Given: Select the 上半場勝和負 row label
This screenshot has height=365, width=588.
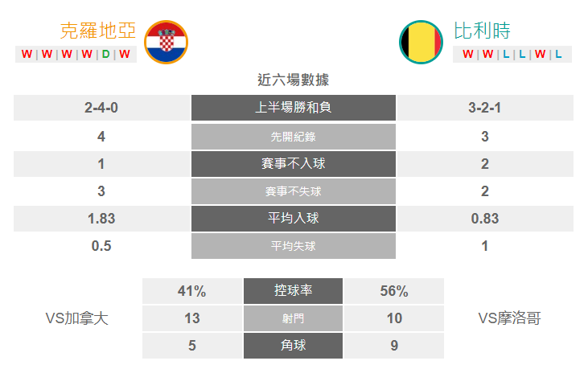Looking at the screenshot, I should click(x=294, y=108).
